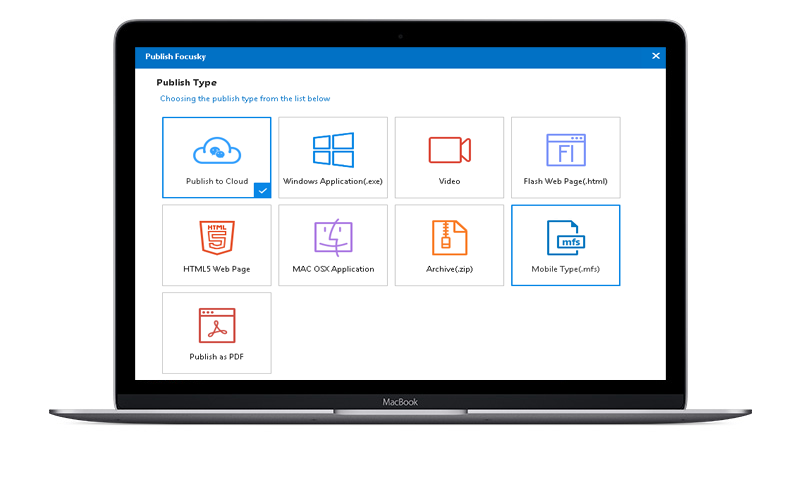Pick the red Video camera icon
This screenshot has height=500, width=800.
[449, 150]
